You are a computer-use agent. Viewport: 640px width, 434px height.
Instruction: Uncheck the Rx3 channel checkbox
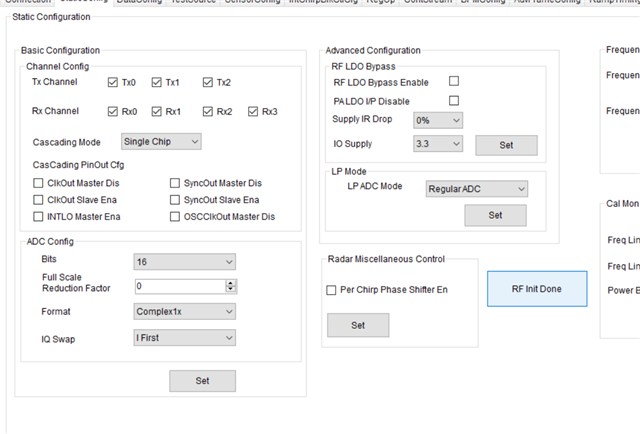(253, 111)
